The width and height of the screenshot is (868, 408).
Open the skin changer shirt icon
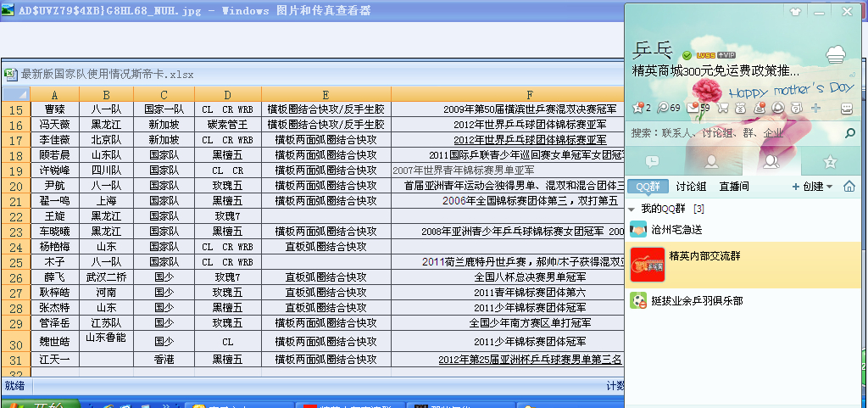pyautogui.click(x=795, y=12)
